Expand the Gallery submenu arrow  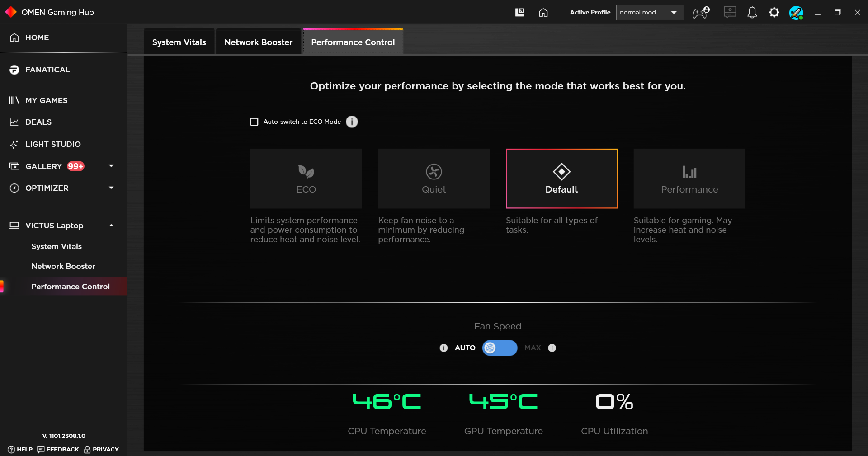coord(111,166)
